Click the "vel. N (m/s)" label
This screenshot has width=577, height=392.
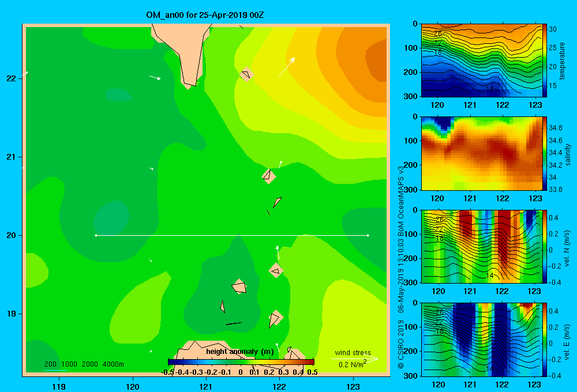click(x=567, y=248)
